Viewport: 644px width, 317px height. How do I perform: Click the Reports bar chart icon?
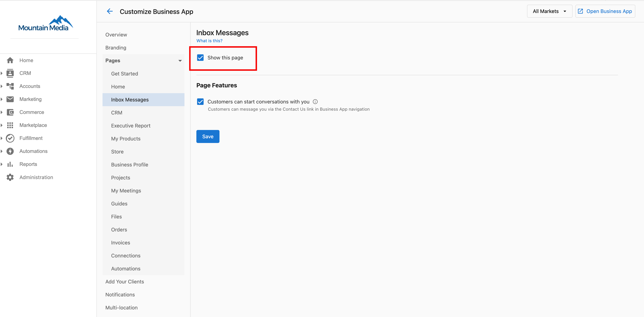10,164
